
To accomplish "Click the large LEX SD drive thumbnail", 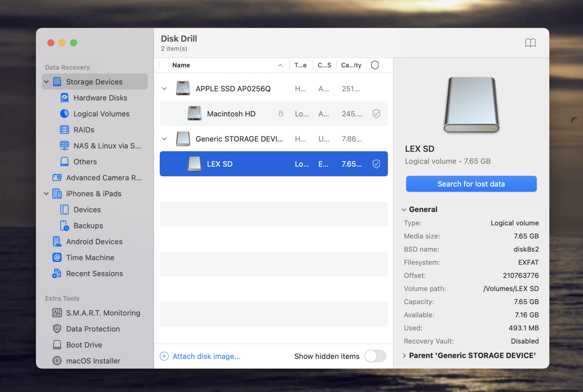I will coord(471,105).
